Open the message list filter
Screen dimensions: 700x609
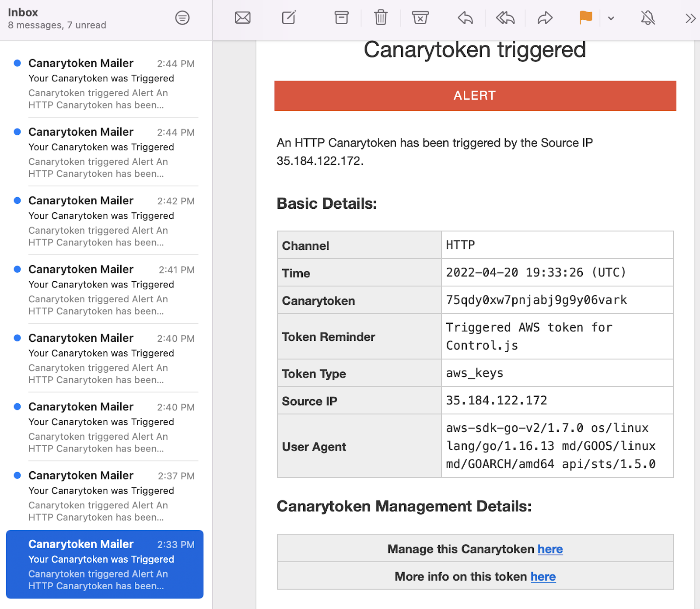tap(182, 18)
